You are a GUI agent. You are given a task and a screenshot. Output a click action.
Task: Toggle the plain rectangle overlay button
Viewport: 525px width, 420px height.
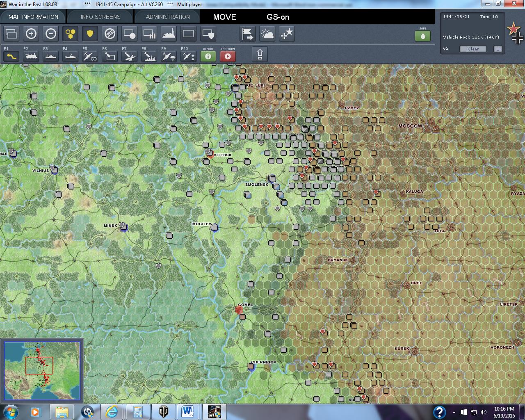tap(188, 34)
